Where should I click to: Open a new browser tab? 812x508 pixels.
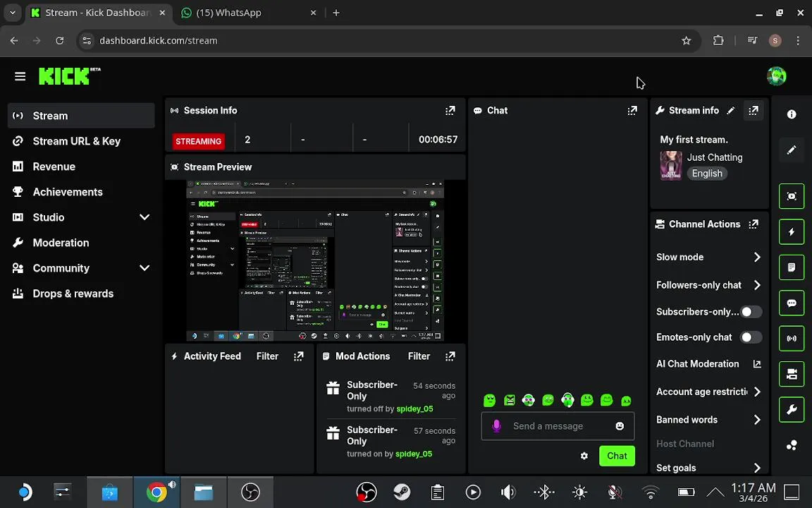(x=336, y=13)
